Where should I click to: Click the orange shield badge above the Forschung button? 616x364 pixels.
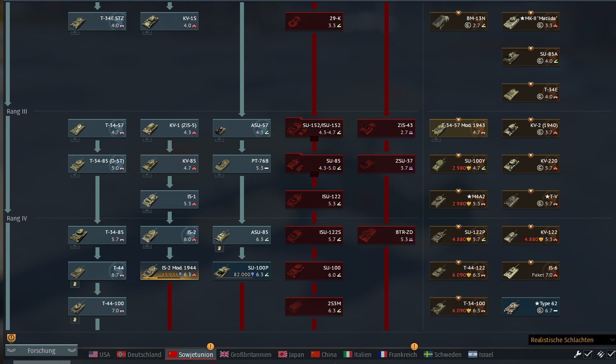click(x=12, y=338)
